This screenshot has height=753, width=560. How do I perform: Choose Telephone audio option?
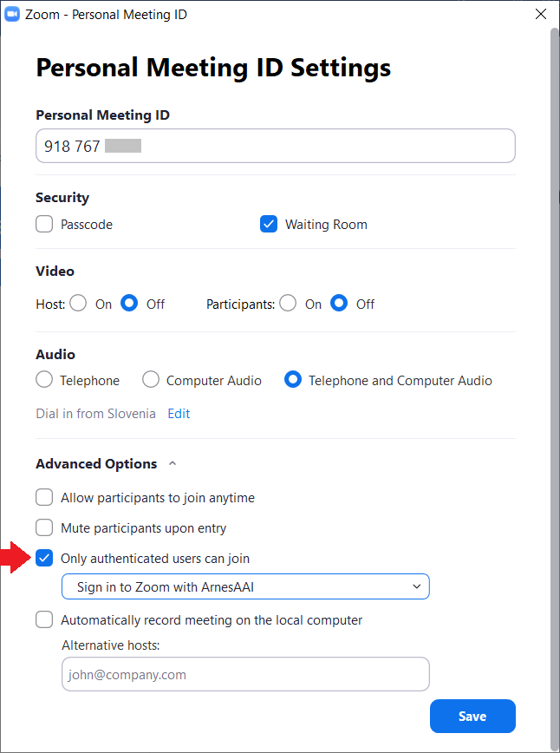coord(44,380)
